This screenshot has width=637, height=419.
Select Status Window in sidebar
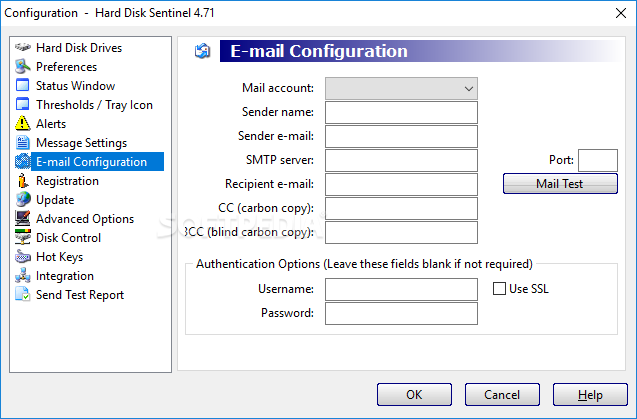point(76,86)
